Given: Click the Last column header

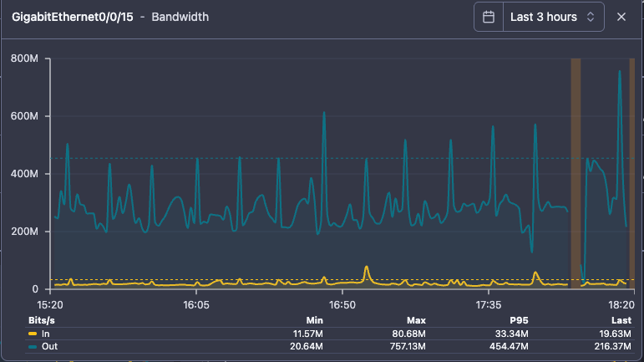Looking at the screenshot, I should (x=621, y=320).
